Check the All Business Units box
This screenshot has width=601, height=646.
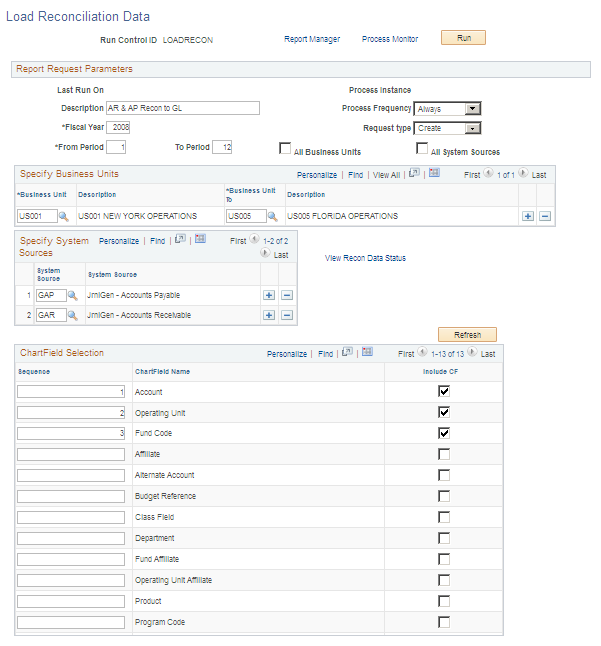pyautogui.click(x=285, y=148)
